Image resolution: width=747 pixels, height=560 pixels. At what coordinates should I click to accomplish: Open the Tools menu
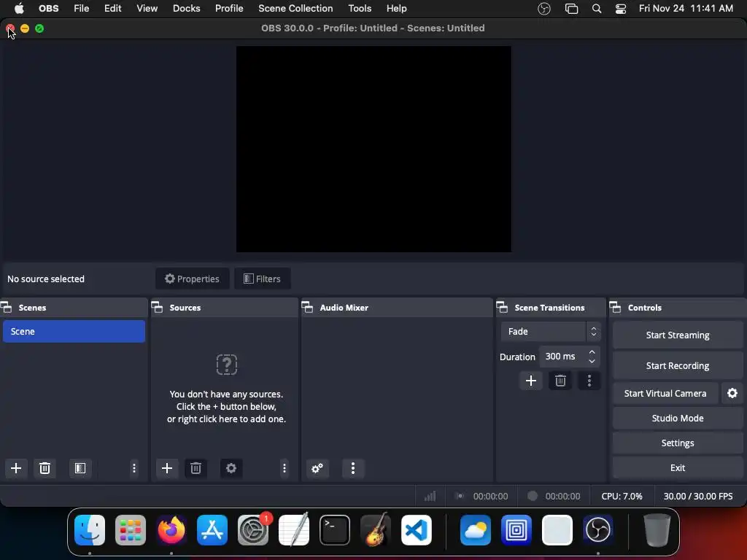(x=360, y=9)
